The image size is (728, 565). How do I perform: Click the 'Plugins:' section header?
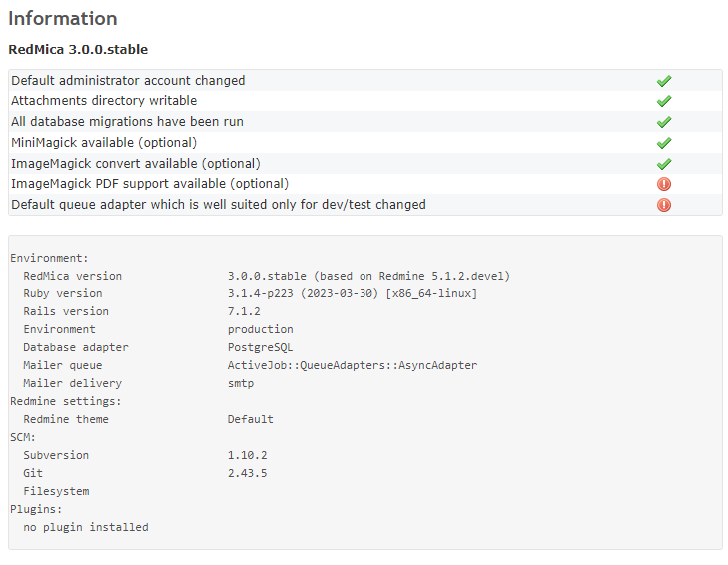36,509
